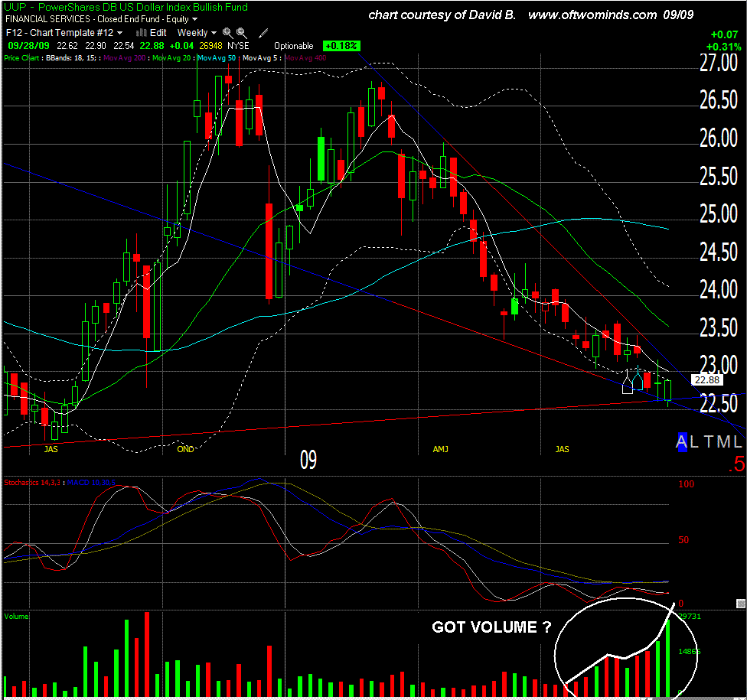Click the open price 22.62
Screen dimensions: 747x700
(x=67, y=46)
